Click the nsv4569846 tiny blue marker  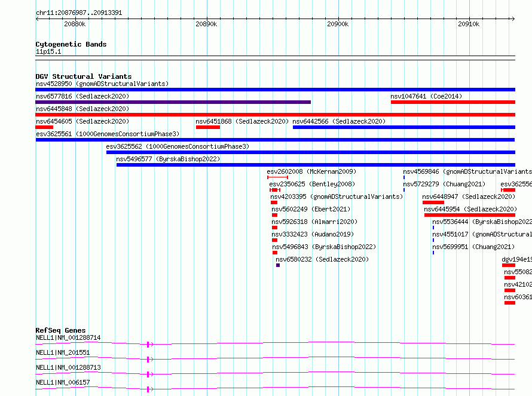tap(404, 177)
